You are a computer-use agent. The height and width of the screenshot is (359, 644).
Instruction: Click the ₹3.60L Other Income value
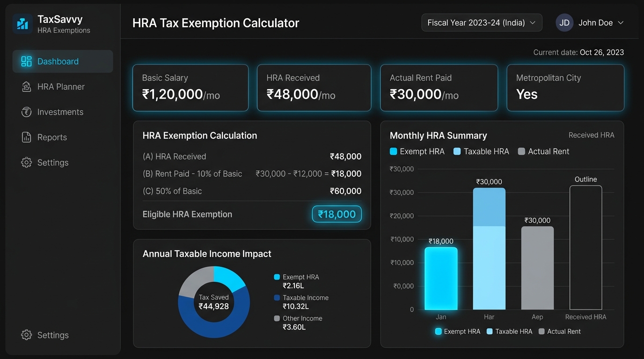point(294,327)
